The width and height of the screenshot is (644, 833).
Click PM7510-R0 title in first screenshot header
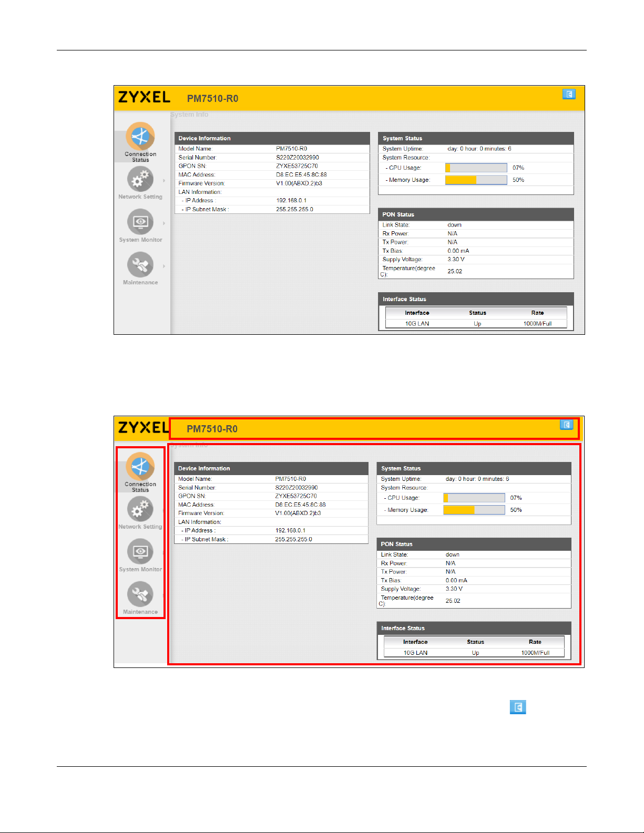click(x=212, y=98)
